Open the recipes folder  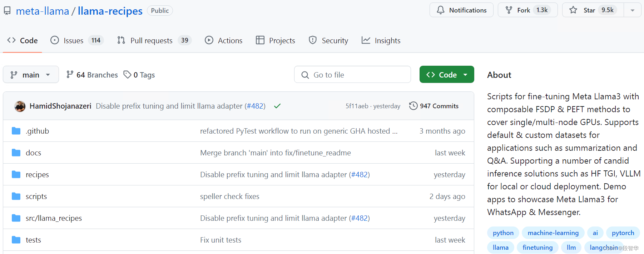pos(37,175)
